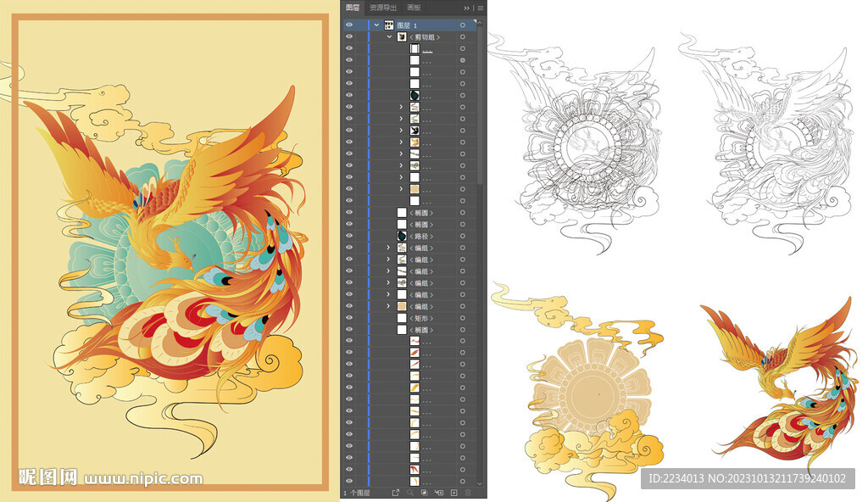The height and width of the screenshot is (502, 868).
Task: Click the Collect for Export icon
Action: [396, 493]
